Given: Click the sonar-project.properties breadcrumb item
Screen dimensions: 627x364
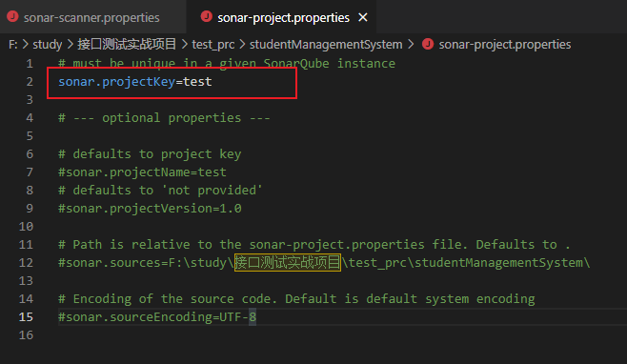Looking at the screenshot, I should click(505, 44).
